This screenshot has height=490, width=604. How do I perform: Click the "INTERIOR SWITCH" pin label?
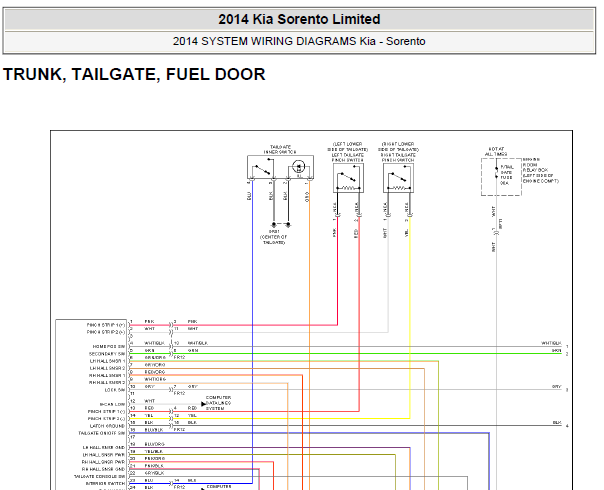(x=105, y=483)
